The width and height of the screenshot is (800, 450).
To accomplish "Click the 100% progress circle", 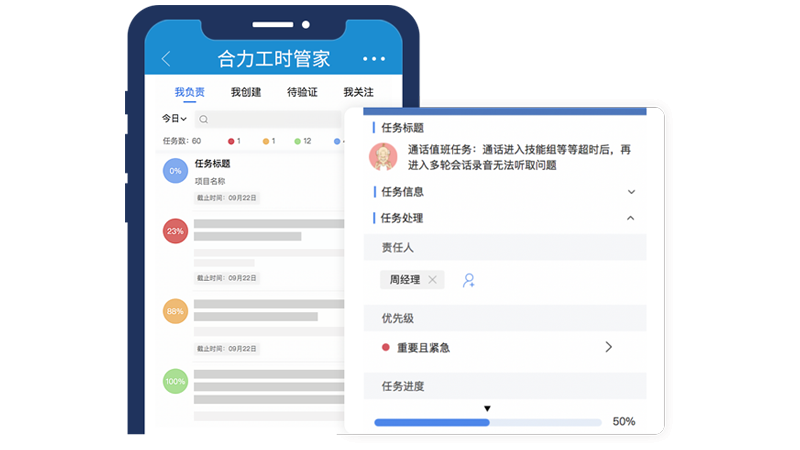I will pos(175,381).
